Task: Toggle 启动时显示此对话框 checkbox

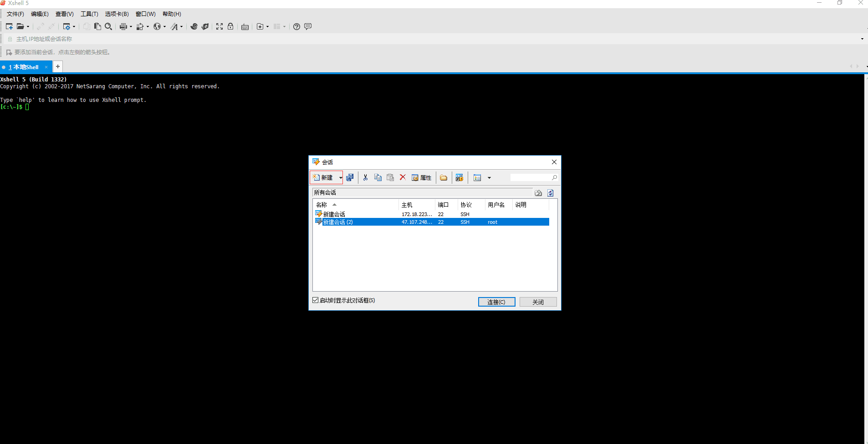Action: [316, 300]
